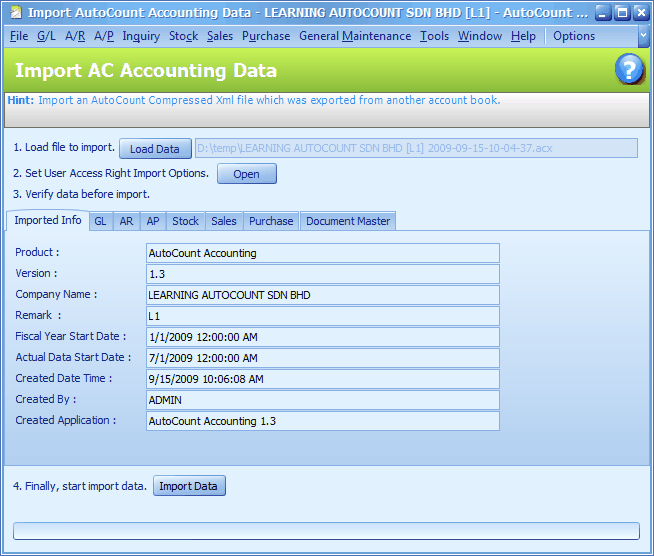Maximize the AutoCount window
This screenshot has height=556, width=654.
tap(622, 13)
